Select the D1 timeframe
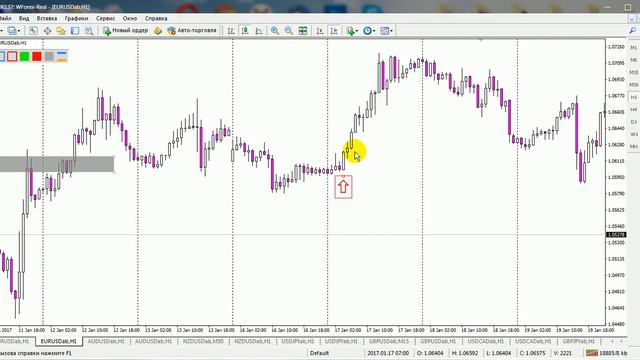Screen dimensions: 640x360 (x=633, y=122)
